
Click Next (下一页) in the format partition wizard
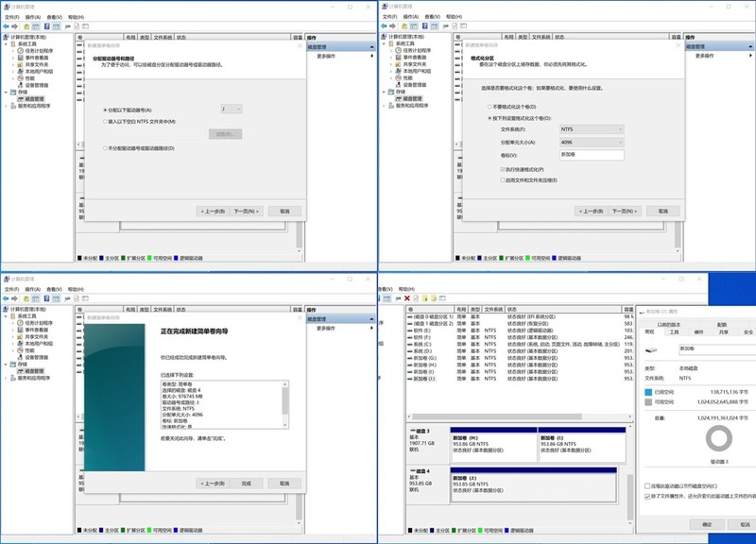point(624,212)
